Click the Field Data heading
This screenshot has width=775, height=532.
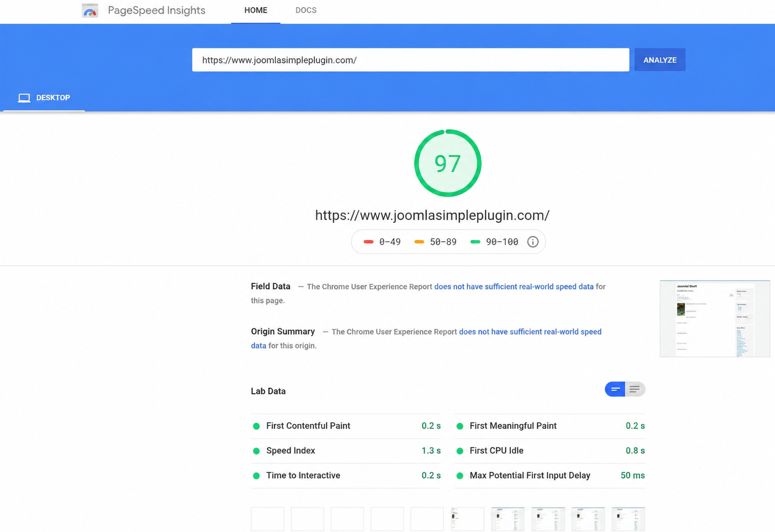pos(271,286)
